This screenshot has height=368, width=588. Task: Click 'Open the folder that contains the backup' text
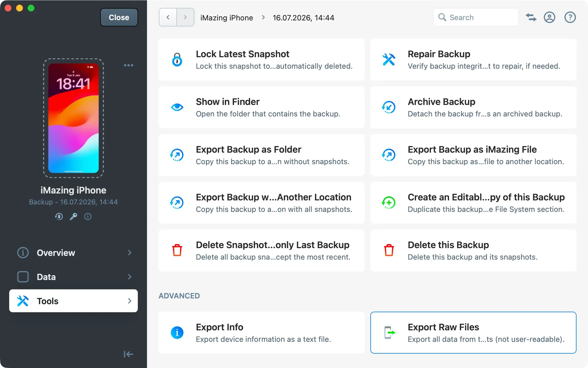point(268,114)
